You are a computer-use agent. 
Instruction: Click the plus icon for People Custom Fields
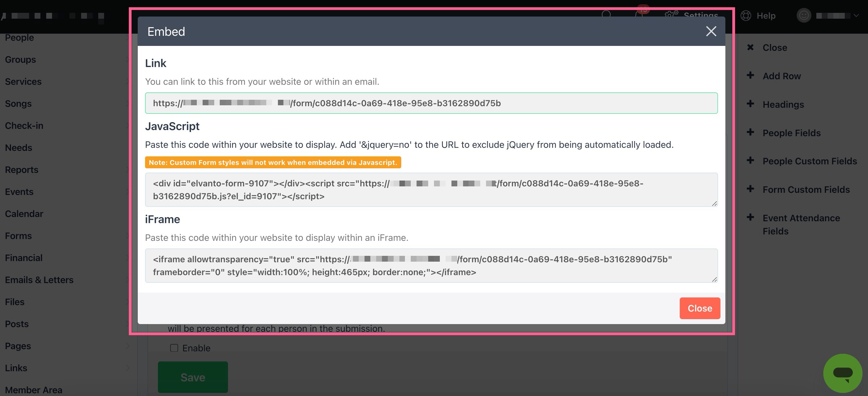point(750,160)
